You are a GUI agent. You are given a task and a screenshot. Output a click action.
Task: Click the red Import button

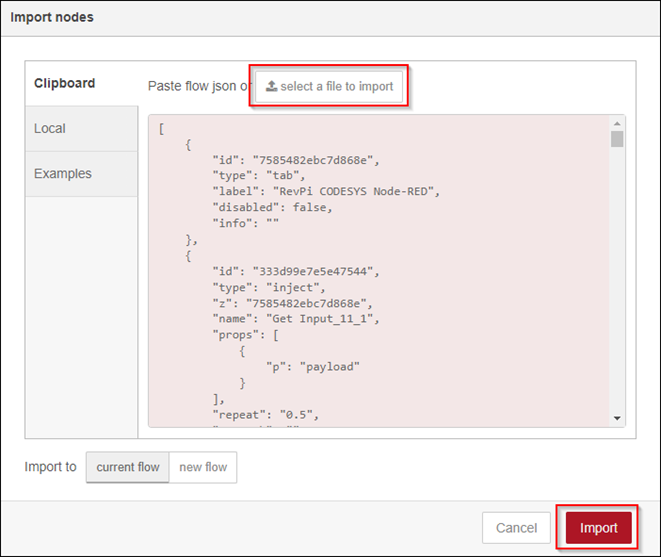(598, 528)
